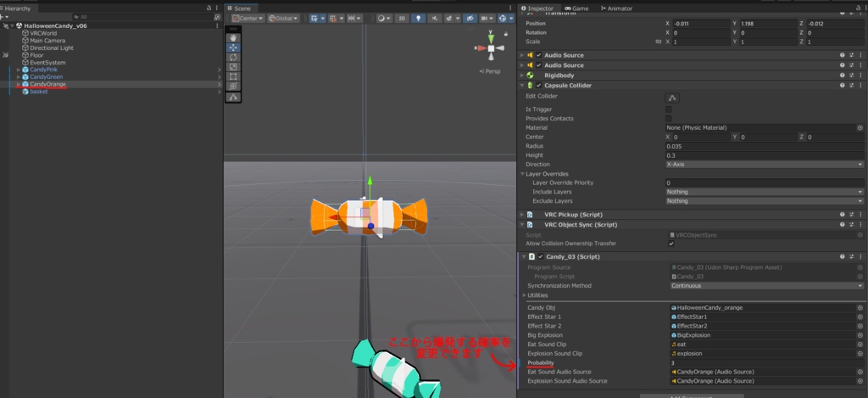Expand the CandyPink object
The width and height of the screenshot is (868, 398).
coord(19,70)
